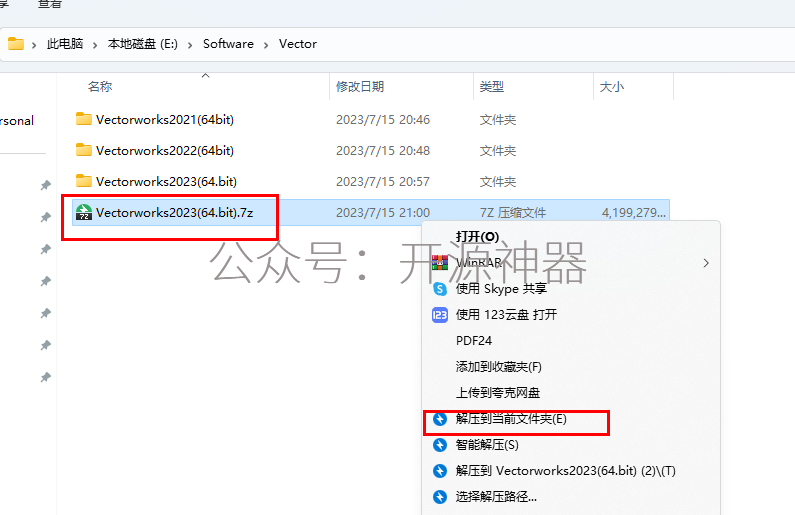This screenshot has width=795, height=515.
Task: Expand chevron after 本地磁盘 (E:) in breadcrumb
Action: [190, 45]
